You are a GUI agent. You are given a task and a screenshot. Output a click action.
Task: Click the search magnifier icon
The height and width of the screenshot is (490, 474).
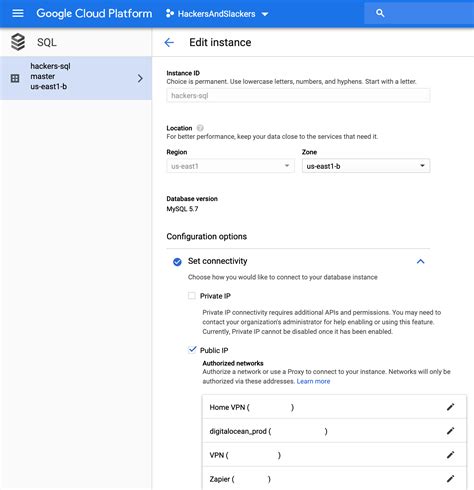(x=380, y=13)
